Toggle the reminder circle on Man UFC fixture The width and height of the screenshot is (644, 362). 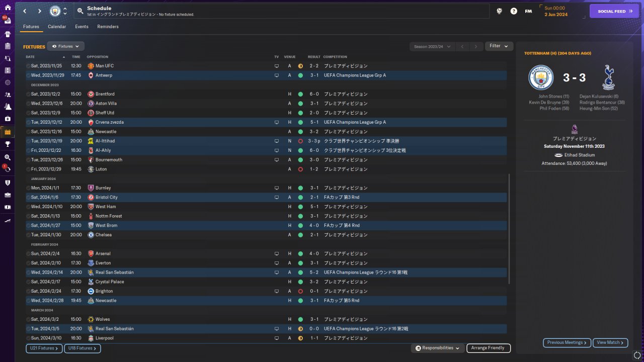click(28, 66)
